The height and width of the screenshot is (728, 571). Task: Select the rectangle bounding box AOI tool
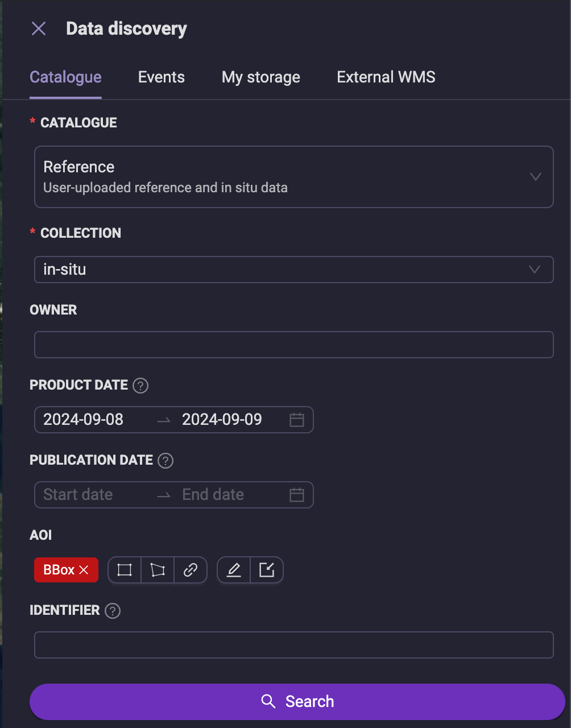[x=125, y=570]
